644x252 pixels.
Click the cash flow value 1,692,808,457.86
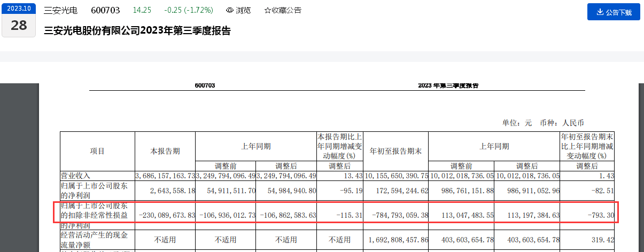(x=396, y=240)
